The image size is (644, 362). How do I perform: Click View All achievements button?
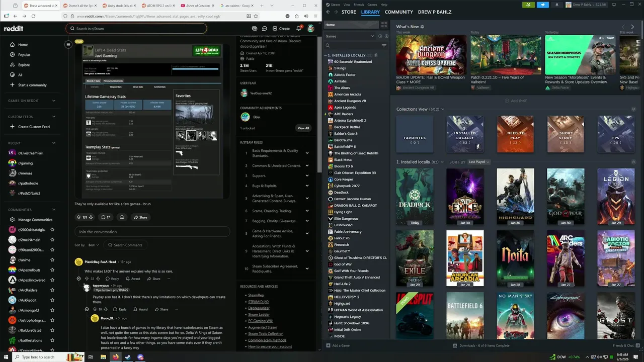click(303, 128)
